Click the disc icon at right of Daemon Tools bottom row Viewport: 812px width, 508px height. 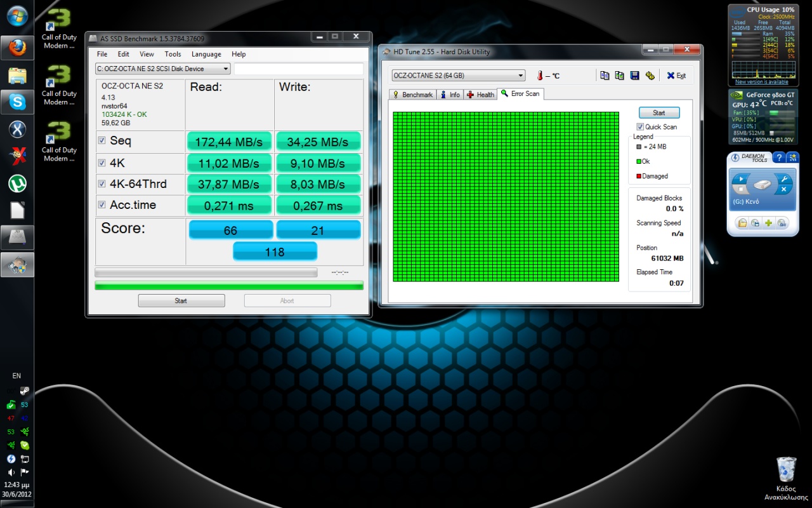[x=782, y=222]
